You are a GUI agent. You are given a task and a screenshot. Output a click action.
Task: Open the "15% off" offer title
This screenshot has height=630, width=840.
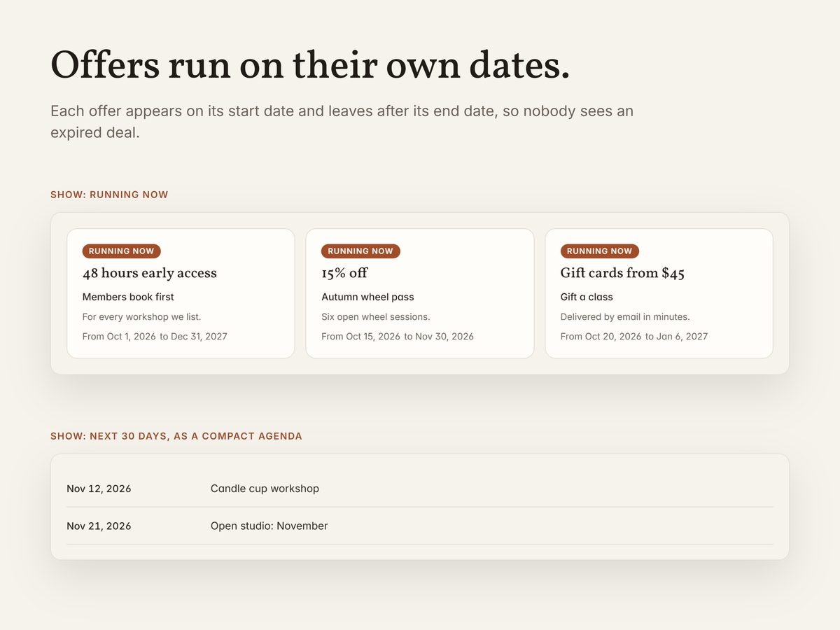tap(344, 273)
